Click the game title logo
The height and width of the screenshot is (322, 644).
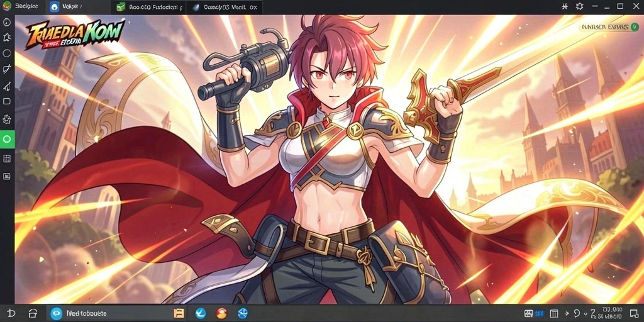75,35
